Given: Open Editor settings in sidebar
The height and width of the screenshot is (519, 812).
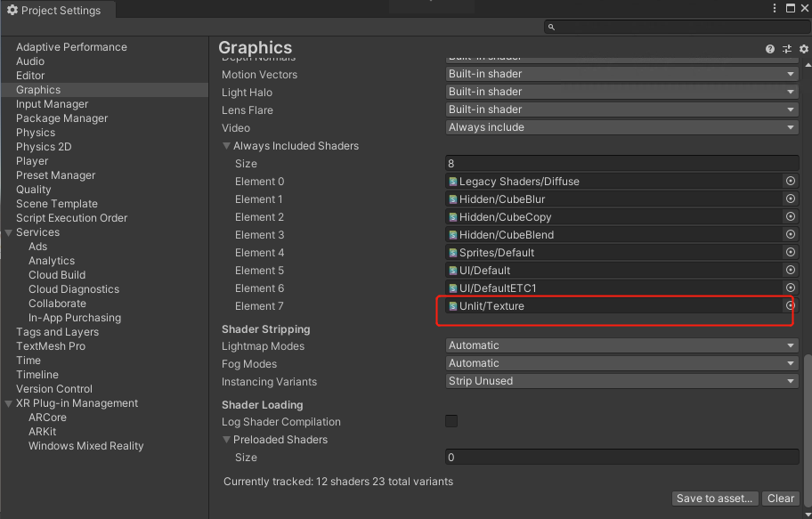Looking at the screenshot, I should [30, 76].
